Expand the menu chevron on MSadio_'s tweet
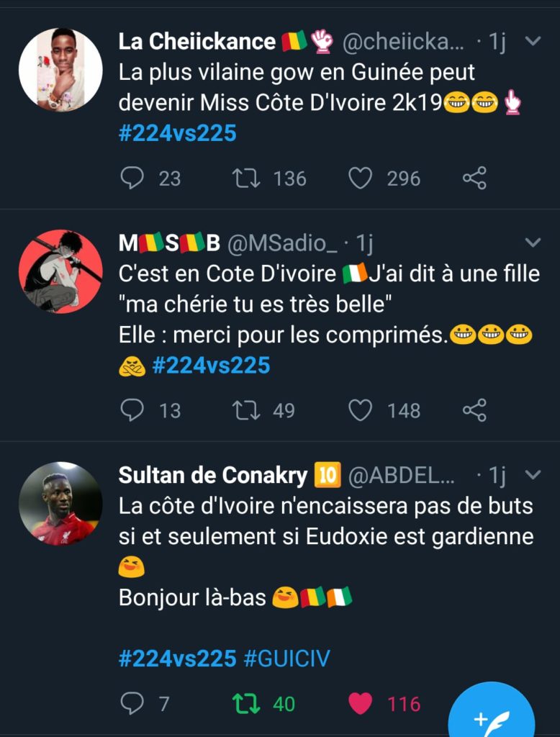This screenshot has width=560, height=737. pyautogui.click(x=533, y=242)
